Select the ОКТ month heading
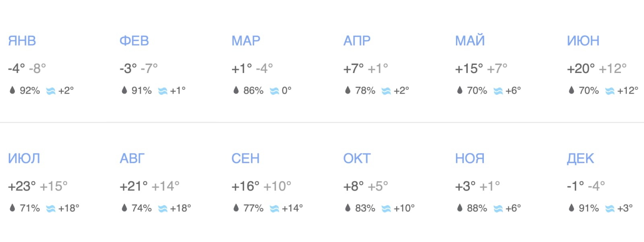 [x=357, y=159]
